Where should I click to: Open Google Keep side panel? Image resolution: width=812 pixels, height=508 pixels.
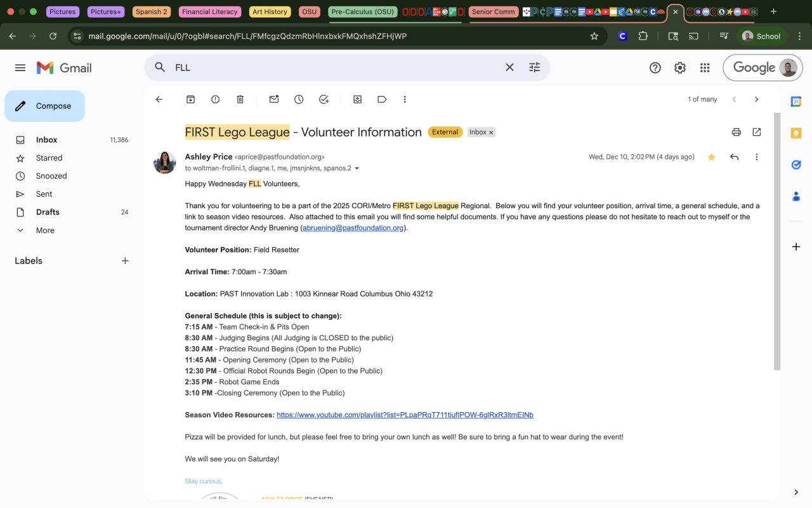[796, 133]
